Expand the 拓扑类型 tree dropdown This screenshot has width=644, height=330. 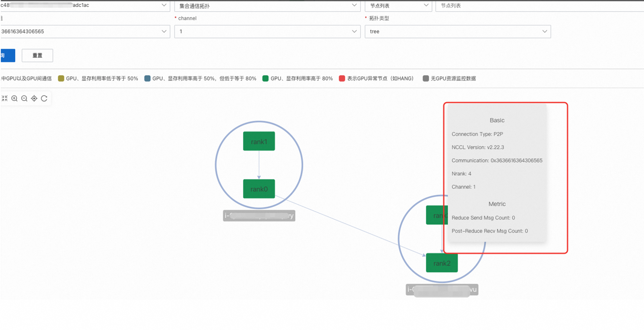pos(457,31)
